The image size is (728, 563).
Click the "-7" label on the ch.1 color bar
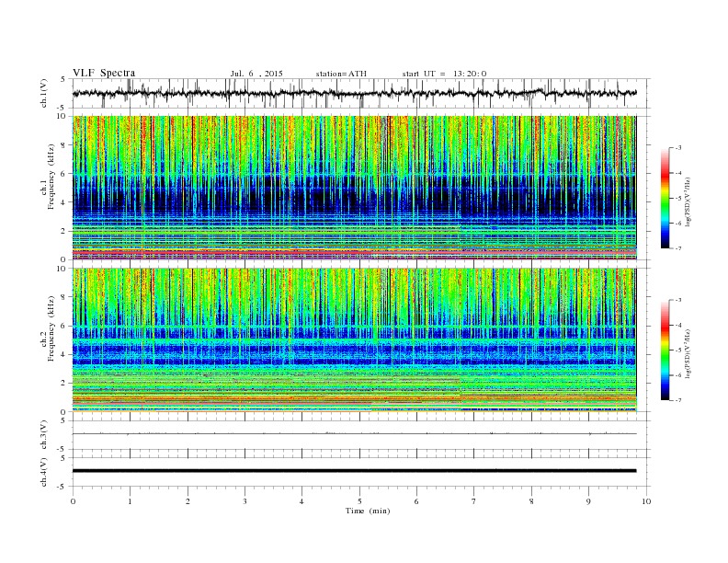pyautogui.click(x=678, y=248)
